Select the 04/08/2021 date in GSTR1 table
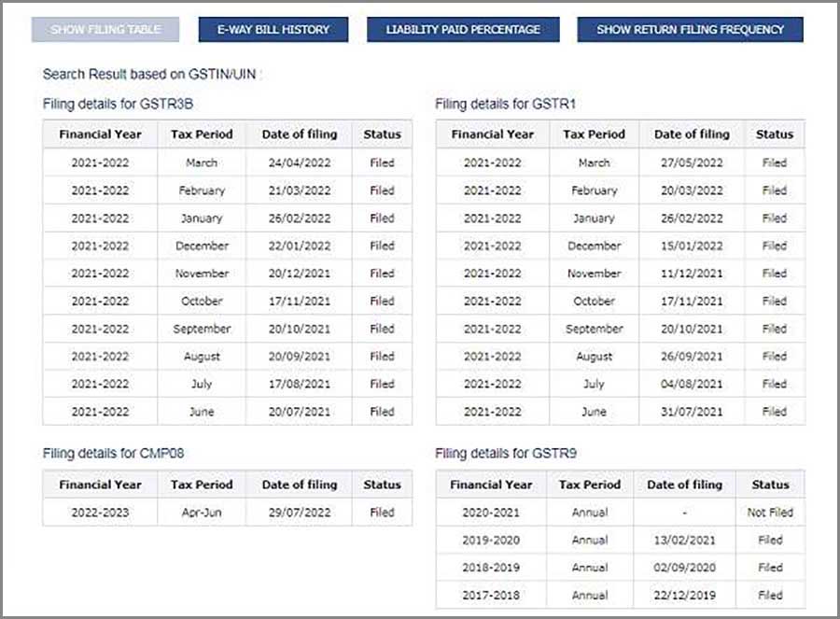The height and width of the screenshot is (619, 840). point(691,384)
